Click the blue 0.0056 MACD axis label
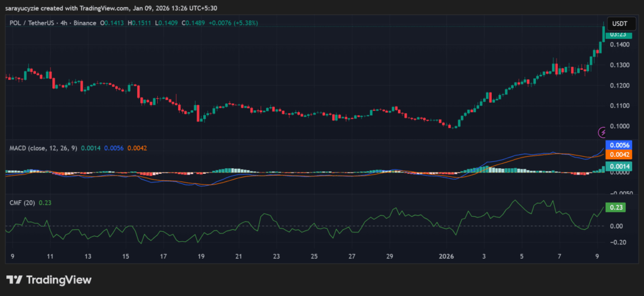The height and width of the screenshot is (296, 644). (x=618, y=145)
